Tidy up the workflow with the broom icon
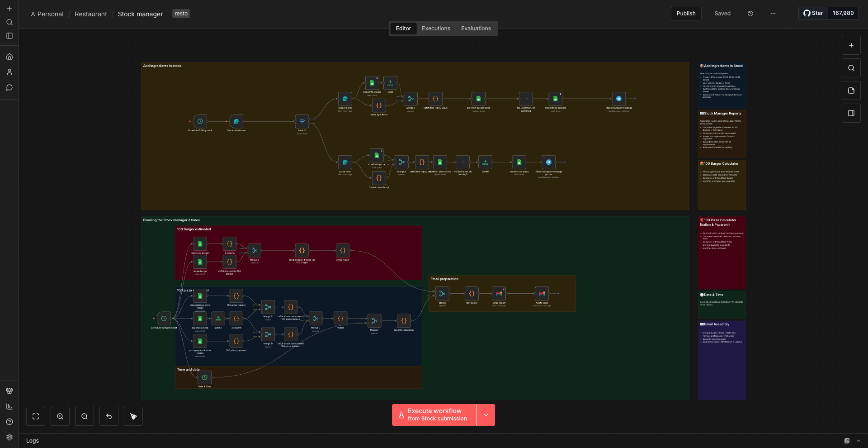 [x=133, y=416]
